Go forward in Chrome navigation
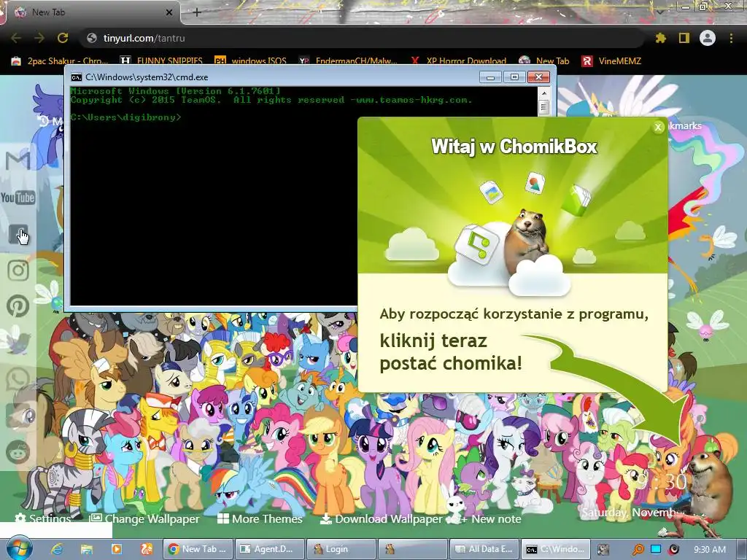The image size is (747, 560). pyautogui.click(x=39, y=38)
